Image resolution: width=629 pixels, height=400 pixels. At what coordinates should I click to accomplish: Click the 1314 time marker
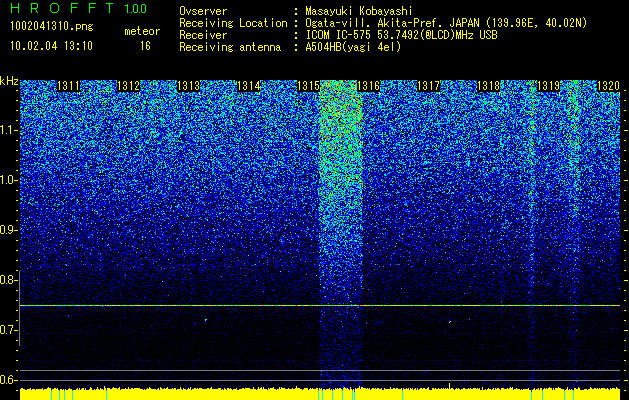249,86
